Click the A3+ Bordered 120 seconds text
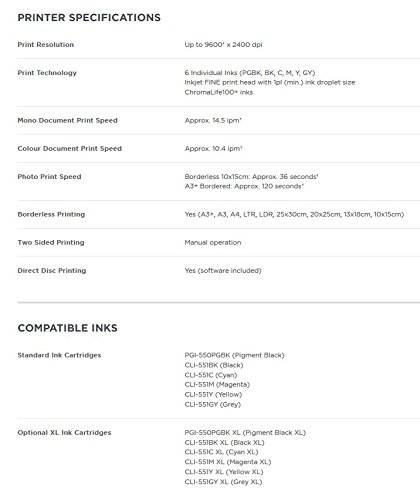This screenshot has width=420, height=500. coord(244,186)
